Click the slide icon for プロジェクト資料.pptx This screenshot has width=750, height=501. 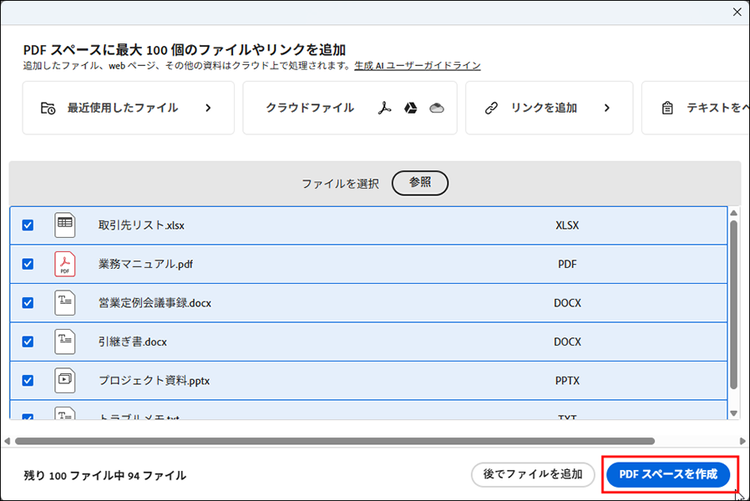point(65,380)
